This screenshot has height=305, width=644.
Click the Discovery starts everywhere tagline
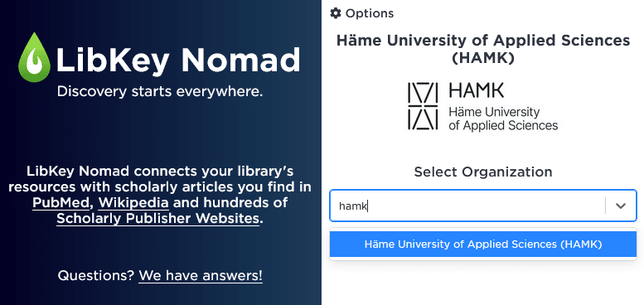click(x=160, y=91)
